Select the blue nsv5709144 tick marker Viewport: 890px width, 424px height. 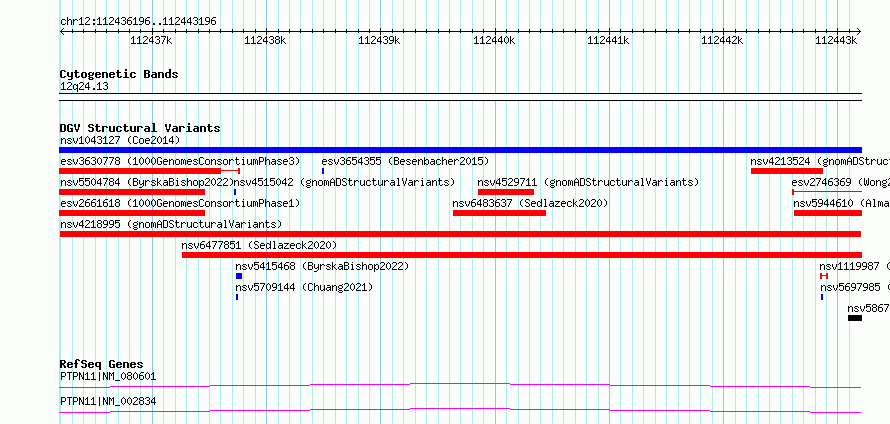coord(237,297)
